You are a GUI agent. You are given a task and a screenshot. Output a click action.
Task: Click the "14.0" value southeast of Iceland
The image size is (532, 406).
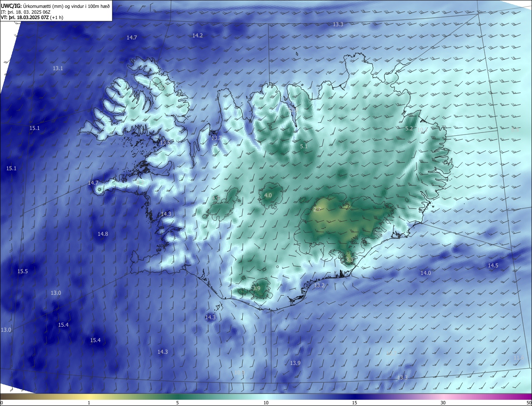[426, 273]
